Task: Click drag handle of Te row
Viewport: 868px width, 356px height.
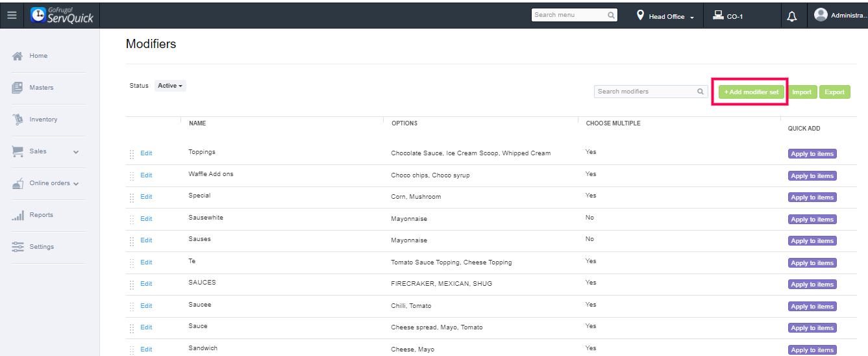Action: point(132,263)
